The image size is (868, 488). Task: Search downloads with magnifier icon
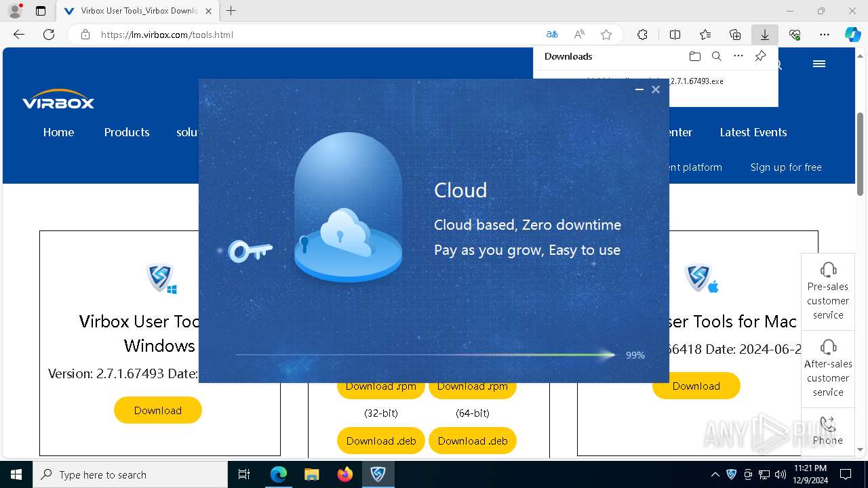coord(717,56)
